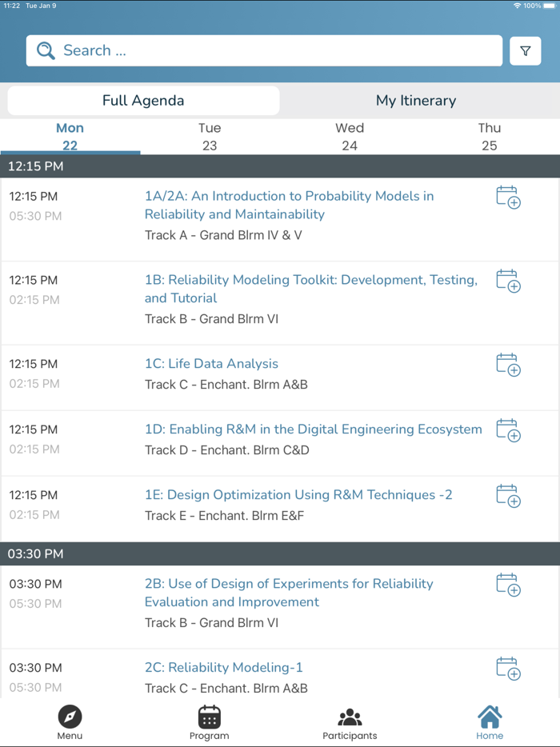
Task: Select the Full Agenda tab
Action: click(x=143, y=101)
